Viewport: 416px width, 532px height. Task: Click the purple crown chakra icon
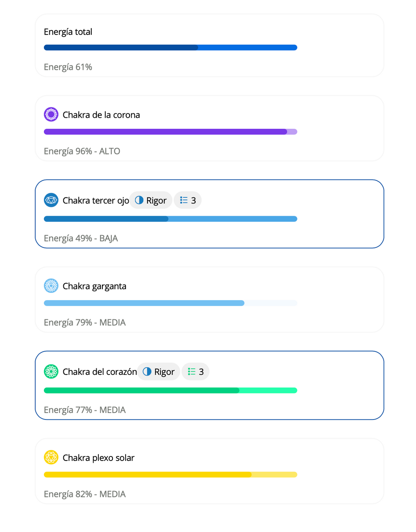click(x=51, y=115)
